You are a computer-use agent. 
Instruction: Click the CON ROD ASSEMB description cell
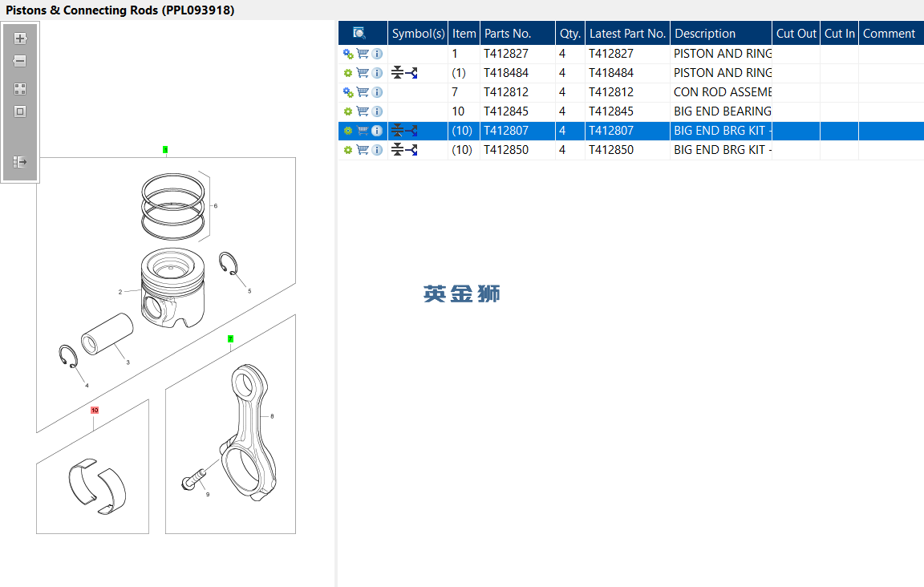point(721,92)
